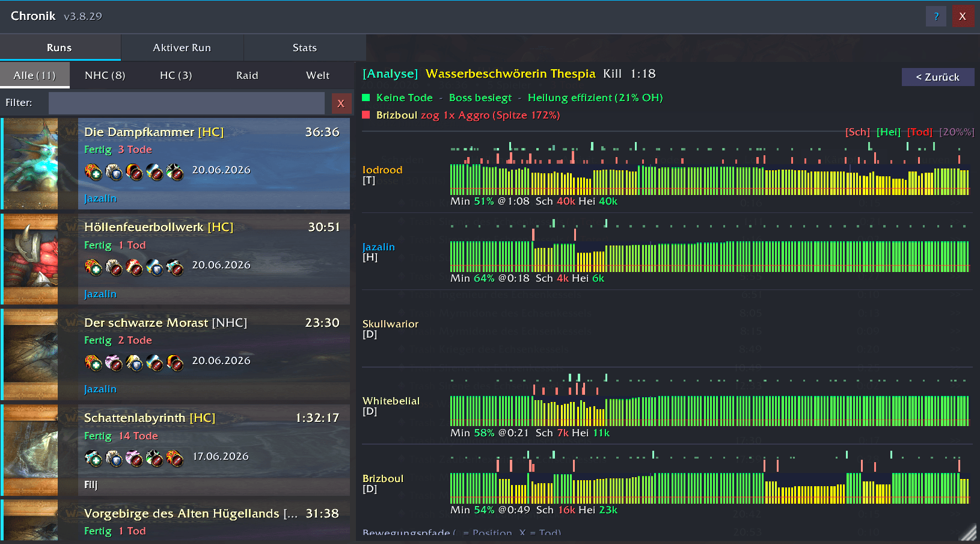This screenshot has width=980, height=544.
Task: Toggle the [20%] threshold legend
Action: (x=957, y=132)
